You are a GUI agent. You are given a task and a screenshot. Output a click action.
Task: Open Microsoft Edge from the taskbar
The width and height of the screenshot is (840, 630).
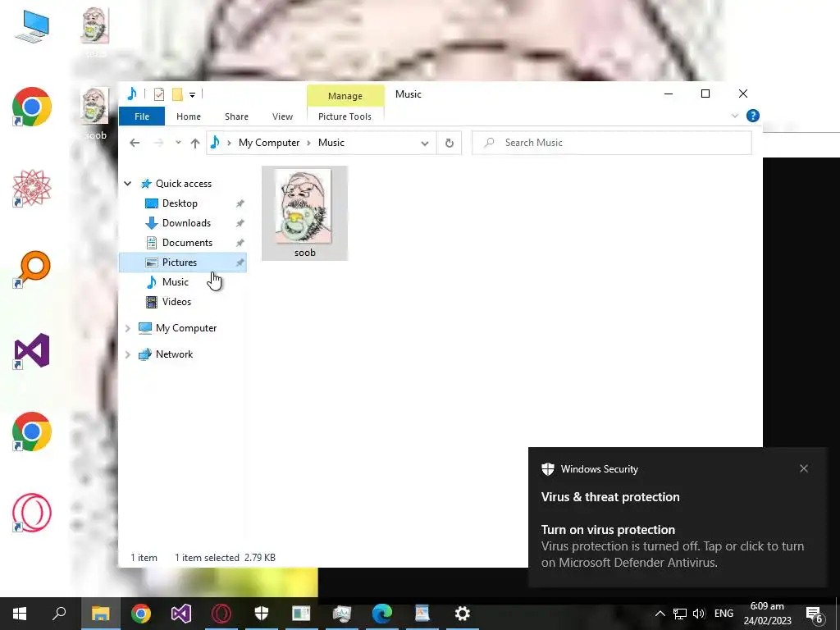click(382, 614)
